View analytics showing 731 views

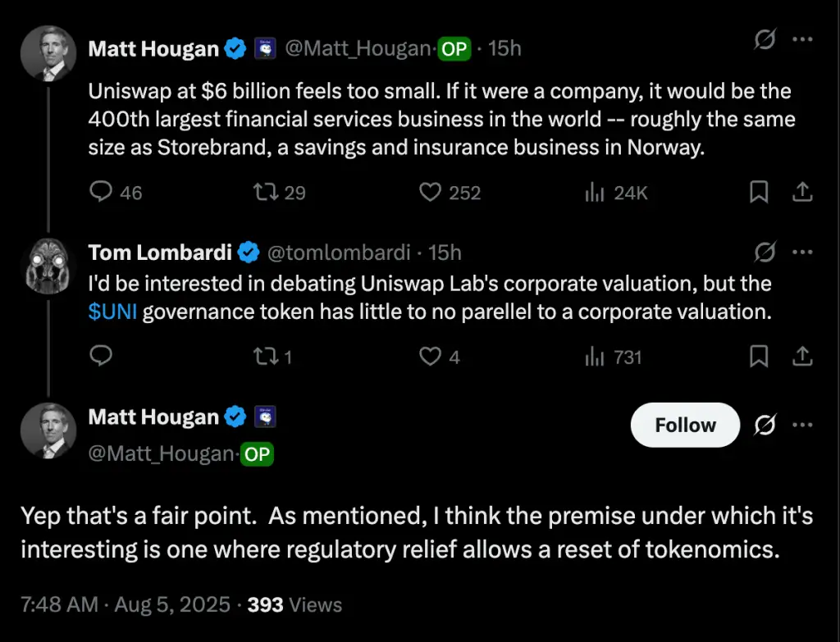click(594, 356)
